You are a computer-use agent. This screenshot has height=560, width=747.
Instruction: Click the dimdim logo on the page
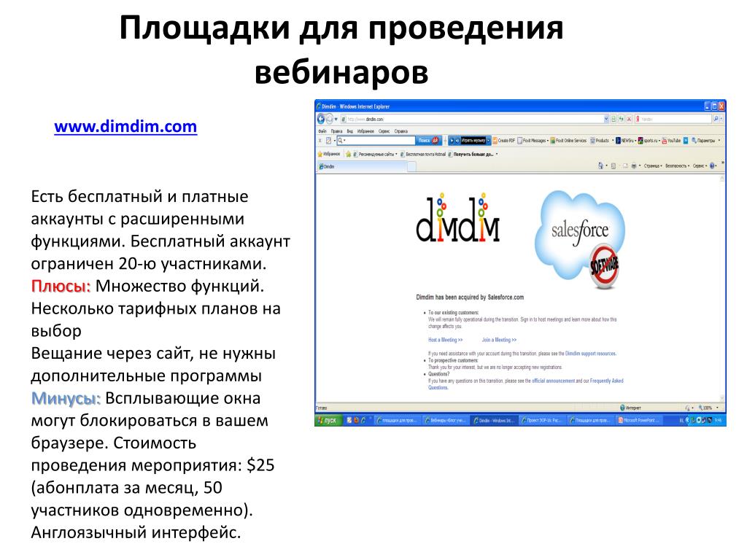[457, 217]
